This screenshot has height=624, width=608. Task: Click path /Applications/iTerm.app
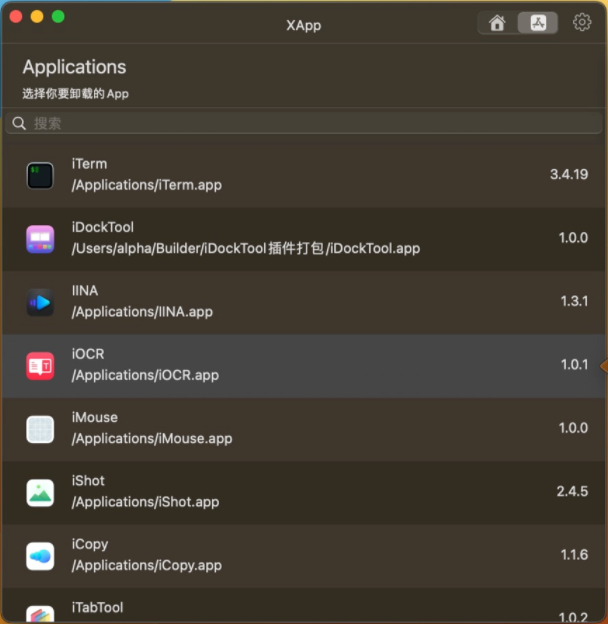pos(147,185)
